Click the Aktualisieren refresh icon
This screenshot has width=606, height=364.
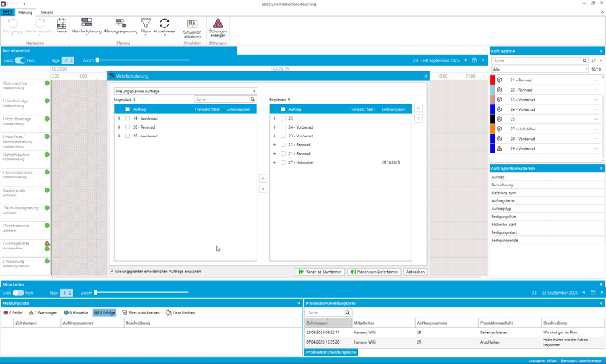point(164,24)
